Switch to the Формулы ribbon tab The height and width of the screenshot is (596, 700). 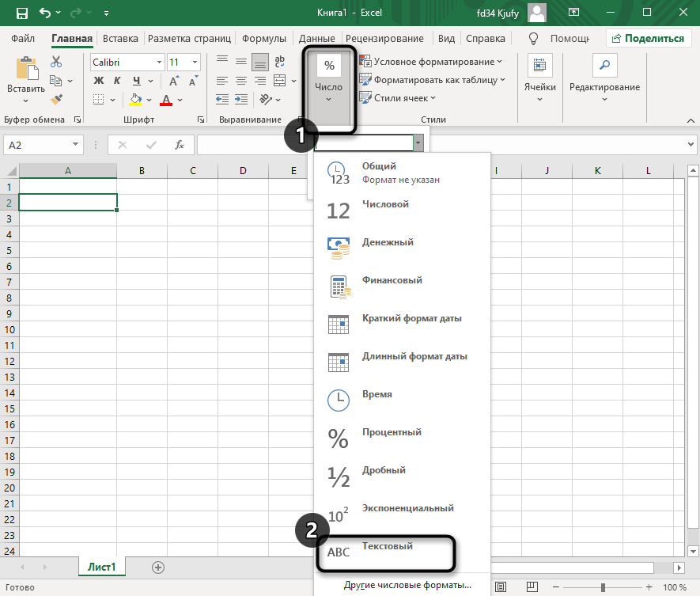(263, 39)
